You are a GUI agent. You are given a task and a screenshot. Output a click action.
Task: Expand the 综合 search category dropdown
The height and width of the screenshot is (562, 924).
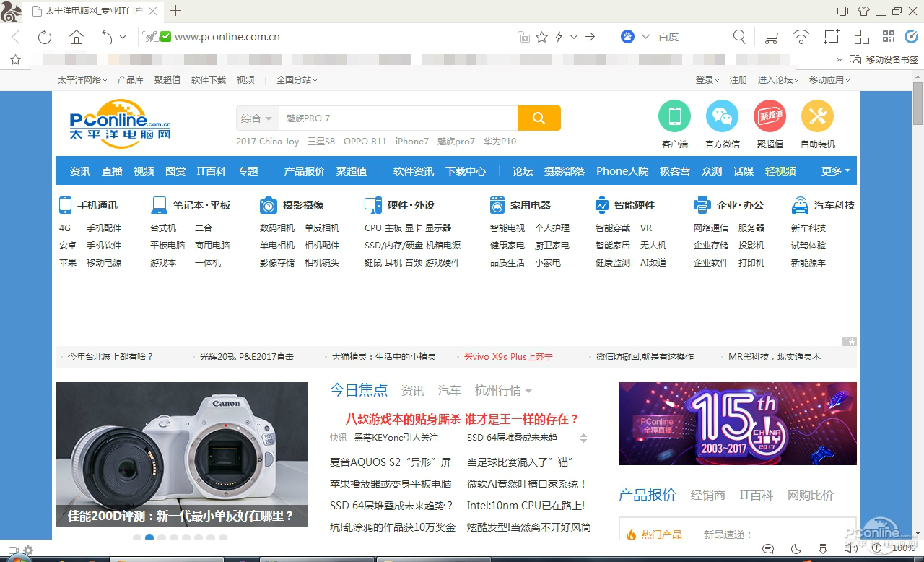(256, 118)
